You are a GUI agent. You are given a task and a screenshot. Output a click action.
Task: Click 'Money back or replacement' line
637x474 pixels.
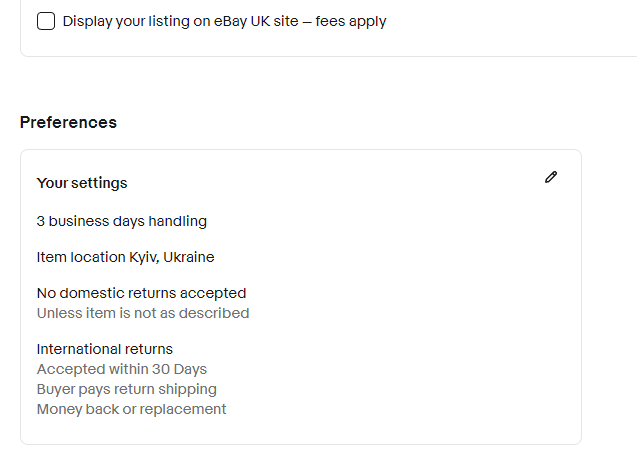point(131,409)
